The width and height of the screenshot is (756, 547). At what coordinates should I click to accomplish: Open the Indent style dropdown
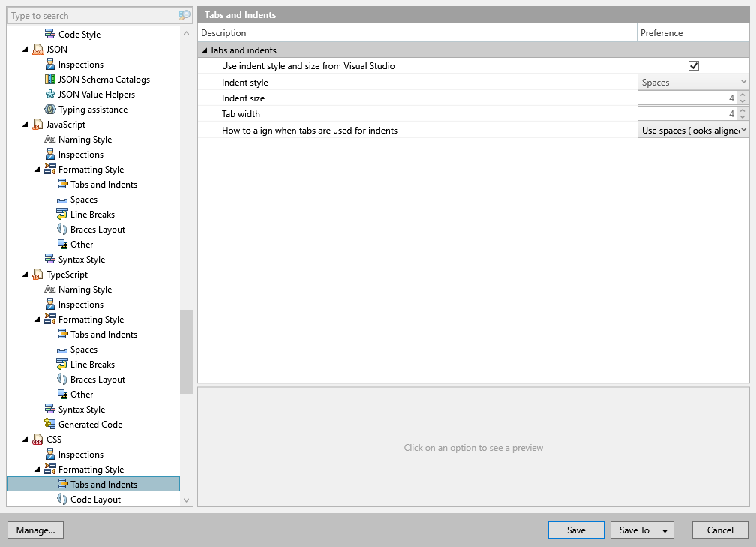coord(742,81)
